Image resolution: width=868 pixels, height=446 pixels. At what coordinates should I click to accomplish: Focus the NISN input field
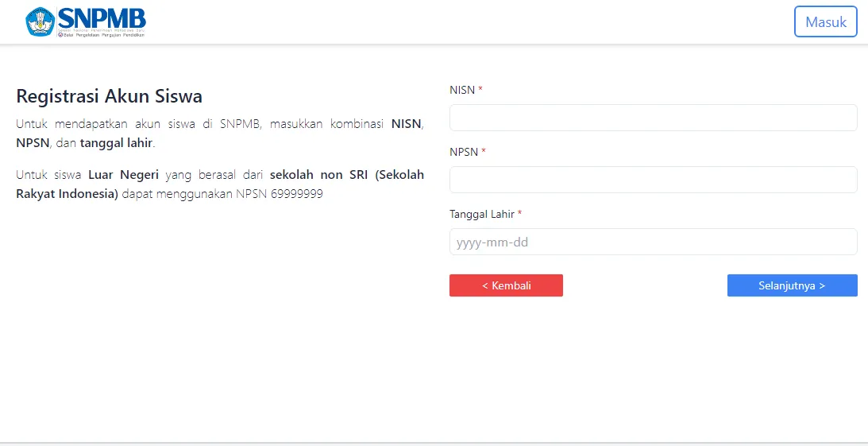pyautogui.click(x=654, y=118)
